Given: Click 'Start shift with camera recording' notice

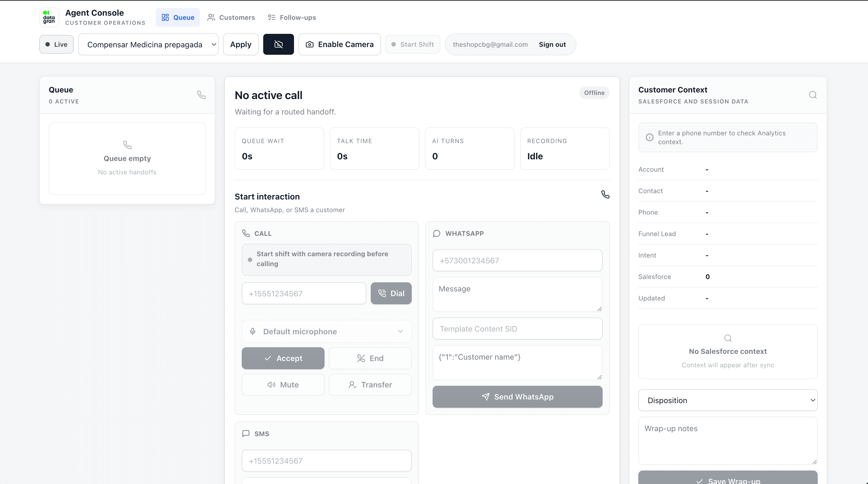Looking at the screenshot, I should point(326,259).
